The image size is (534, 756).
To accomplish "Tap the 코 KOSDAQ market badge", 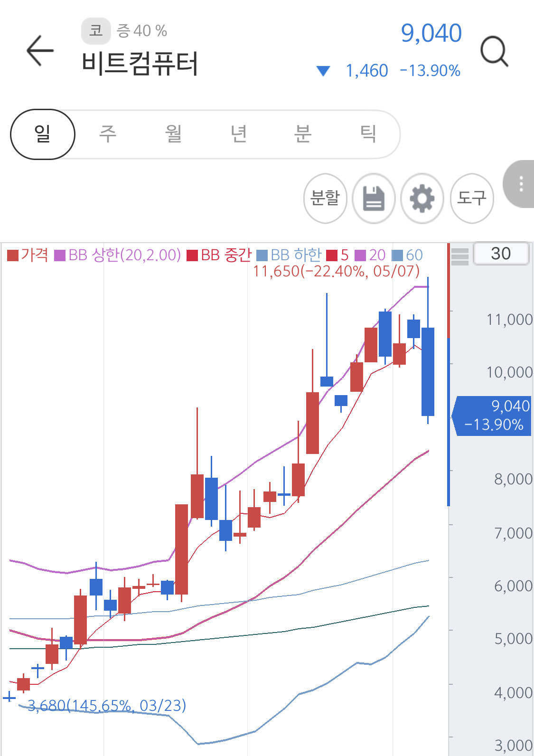I will (96, 31).
